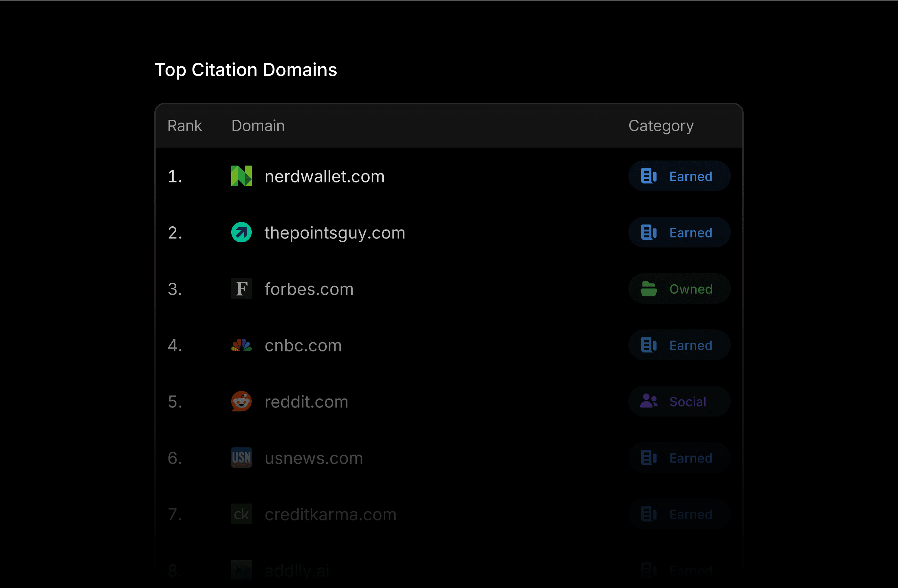Viewport: 898px width, 588px height.
Task: Open cnbc.com domain entry
Action: click(x=303, y=345)
